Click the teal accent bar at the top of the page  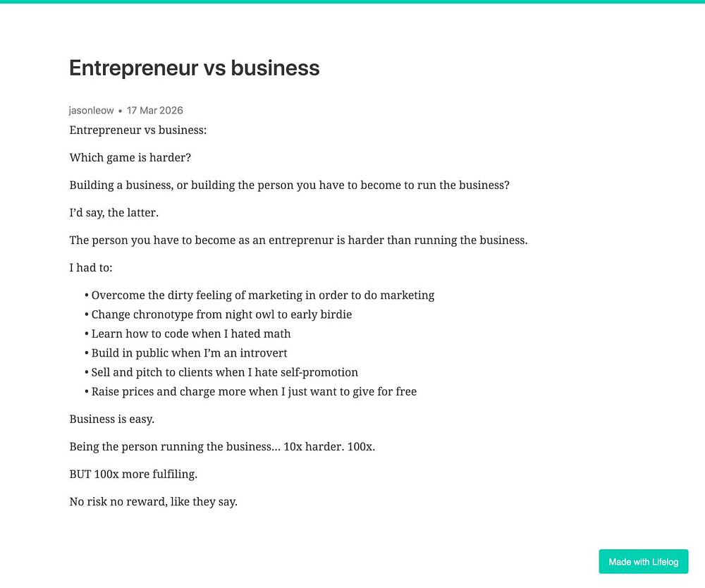click(x=352, y=1)
